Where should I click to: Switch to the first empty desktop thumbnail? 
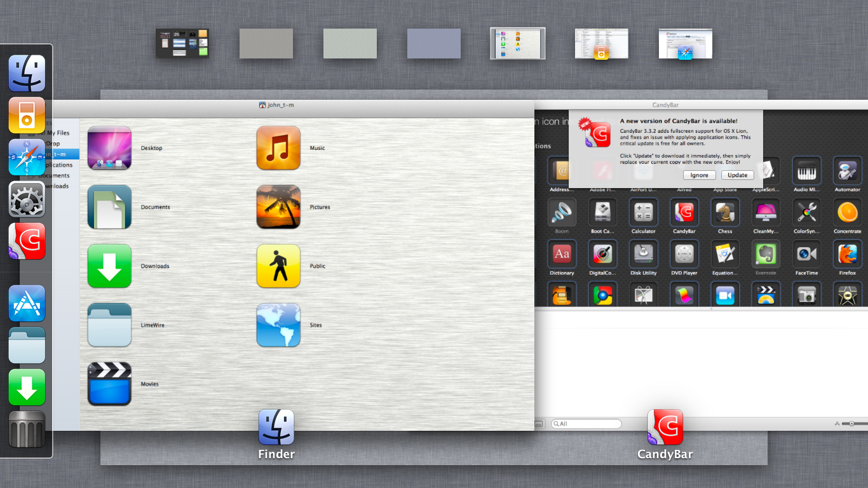tap(266, 43)
